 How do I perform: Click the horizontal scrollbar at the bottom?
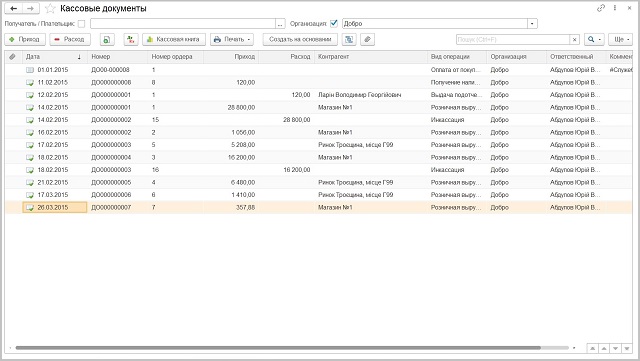coord(278,348)
